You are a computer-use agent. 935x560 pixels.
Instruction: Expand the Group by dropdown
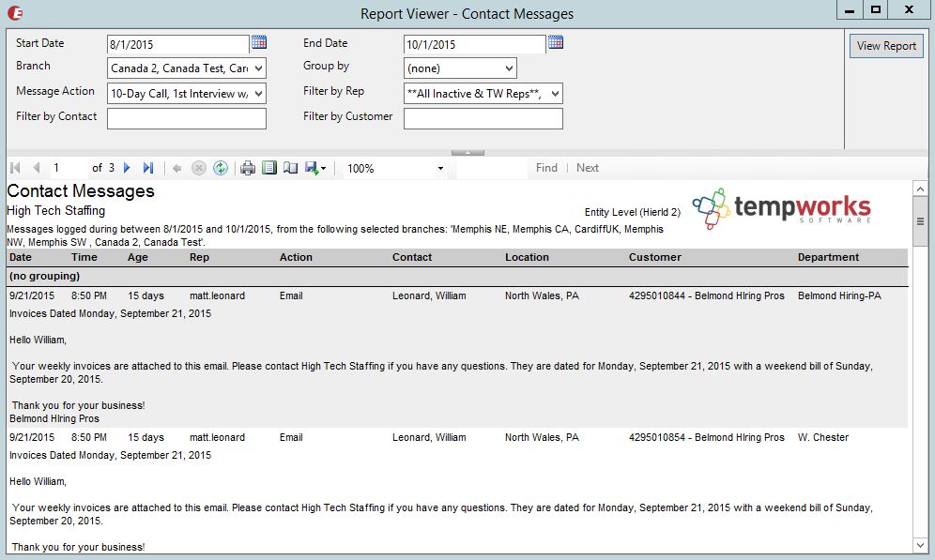(509, 68)
